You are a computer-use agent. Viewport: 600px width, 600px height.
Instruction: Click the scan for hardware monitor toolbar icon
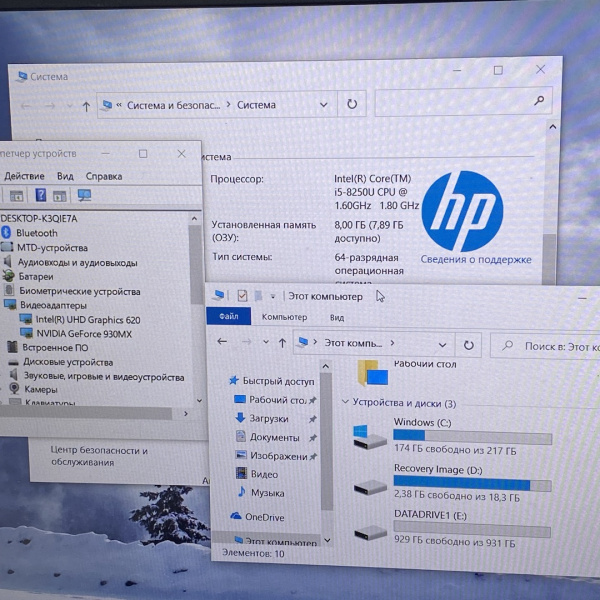coord(84,195)
